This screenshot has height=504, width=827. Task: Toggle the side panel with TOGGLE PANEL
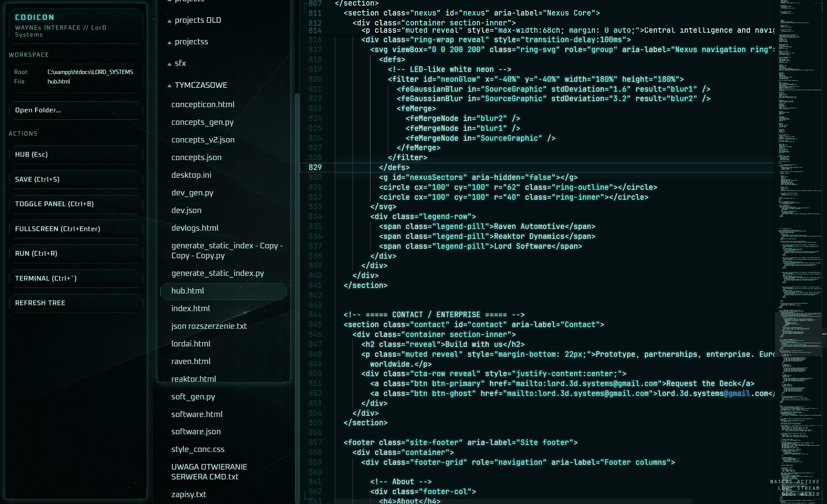click(75, 204)
